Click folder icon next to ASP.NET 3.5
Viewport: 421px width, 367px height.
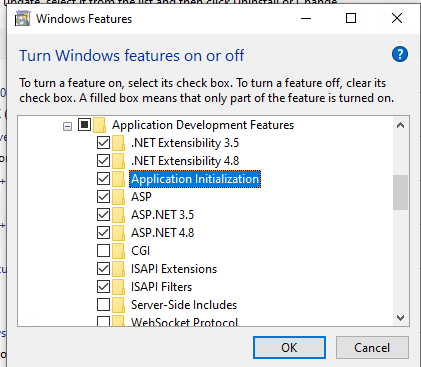point(118,215)
